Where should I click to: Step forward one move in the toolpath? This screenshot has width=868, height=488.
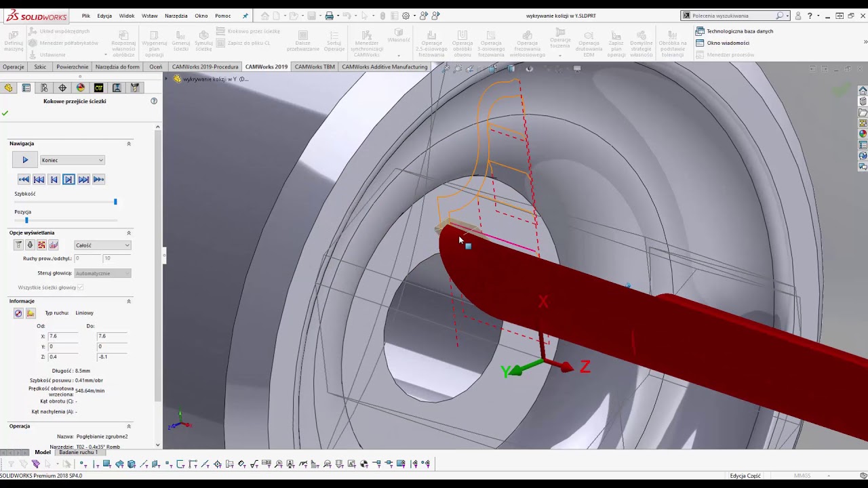[68, 180]
